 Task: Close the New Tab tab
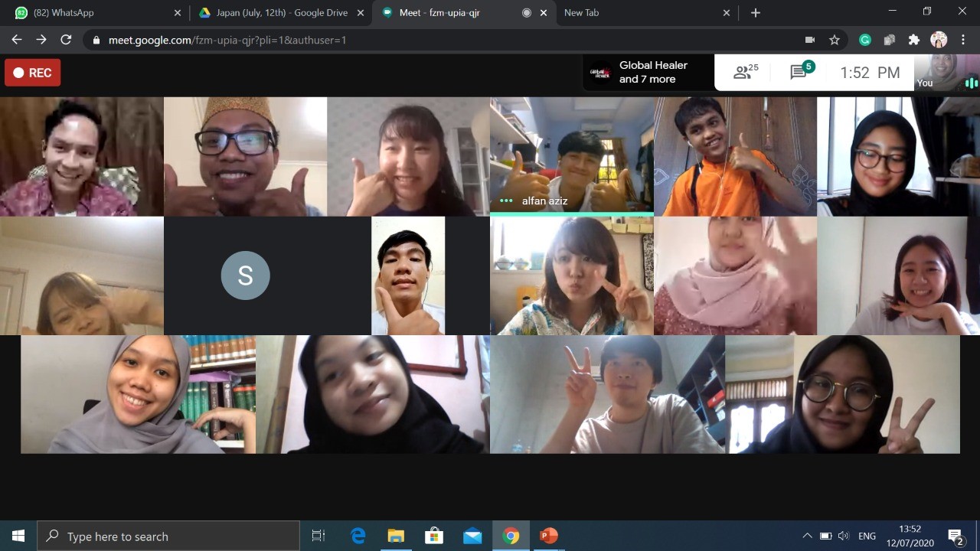(727, 13)
